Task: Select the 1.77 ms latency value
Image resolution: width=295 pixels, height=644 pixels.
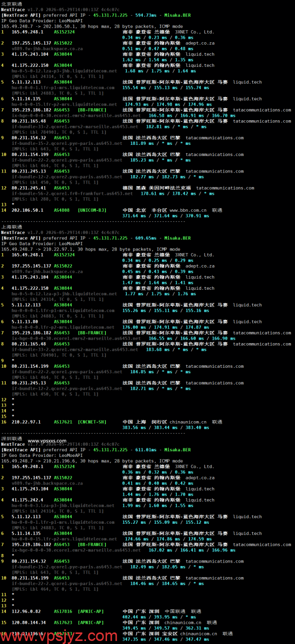Action: tap(134, 294)
